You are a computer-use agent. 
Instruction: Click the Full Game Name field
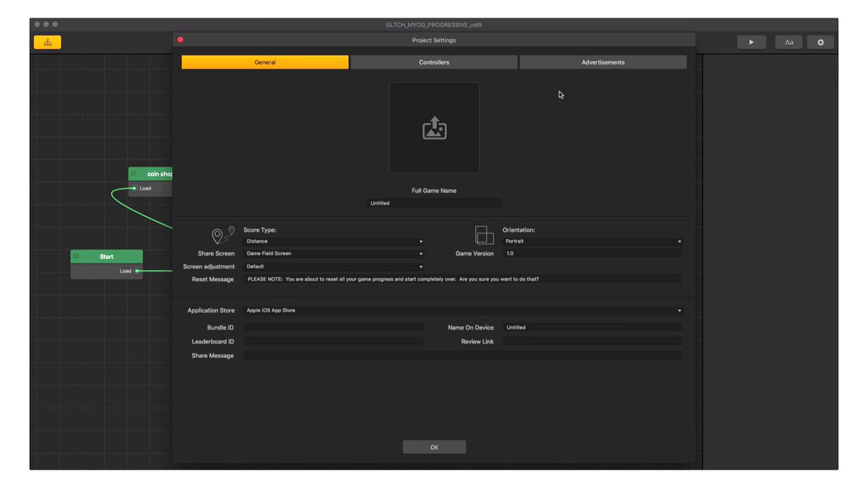pos(434,203)
